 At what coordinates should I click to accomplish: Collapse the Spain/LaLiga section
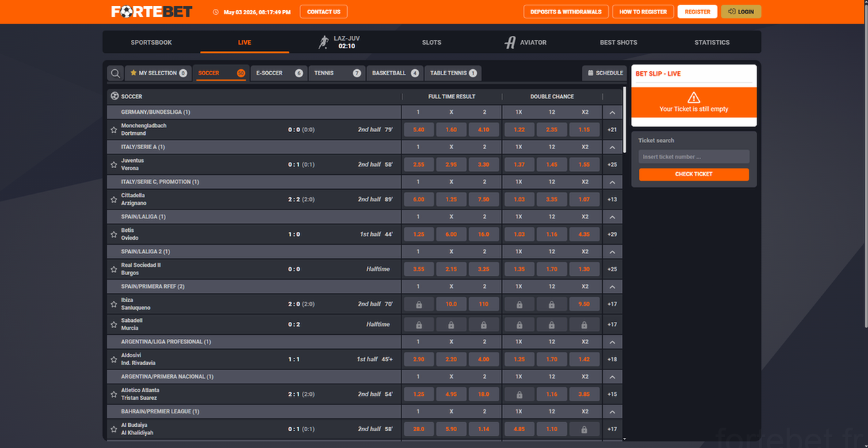[x=612, y=217]
